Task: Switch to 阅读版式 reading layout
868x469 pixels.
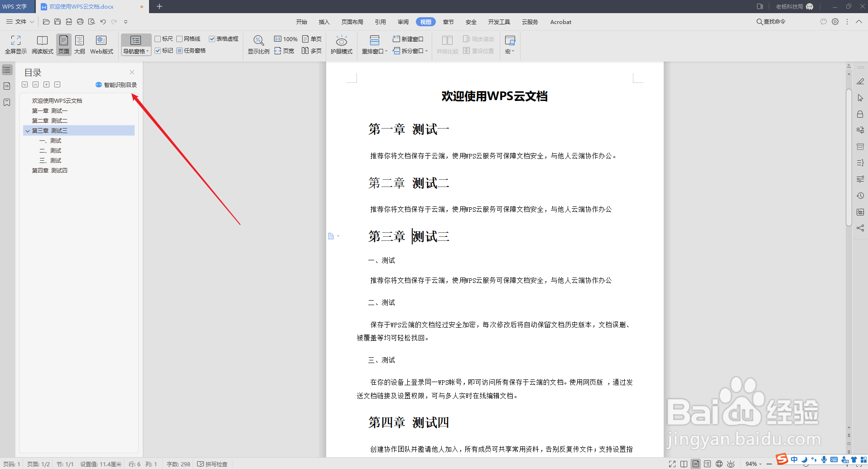Action: pos(43,45)
